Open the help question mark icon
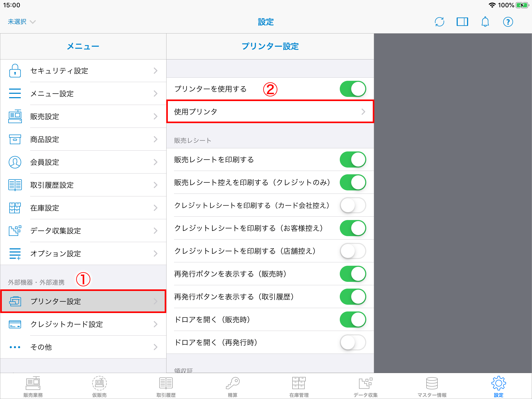The height and width of the screenshot is (399, 532). (508, 22)
